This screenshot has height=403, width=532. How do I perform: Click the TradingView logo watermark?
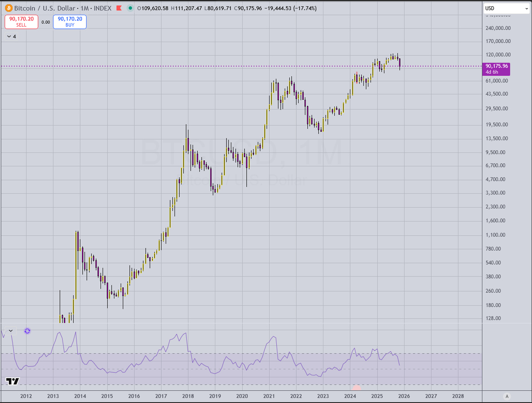coord(13,380)
